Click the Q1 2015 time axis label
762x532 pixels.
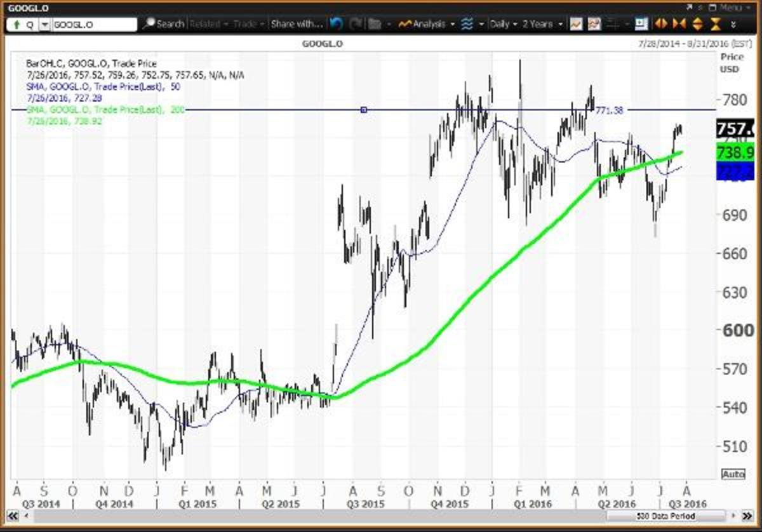(196, 503)
